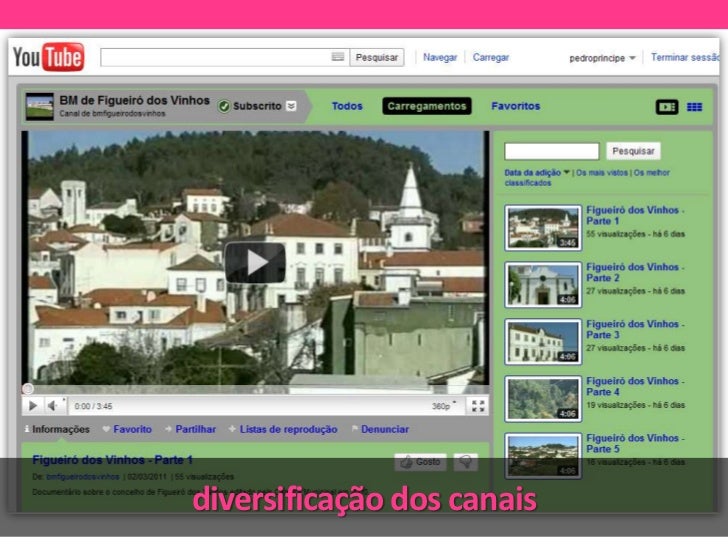The image size is (728, 546).
Task: Click the Terminar sessão link
Action: point(685,57)
